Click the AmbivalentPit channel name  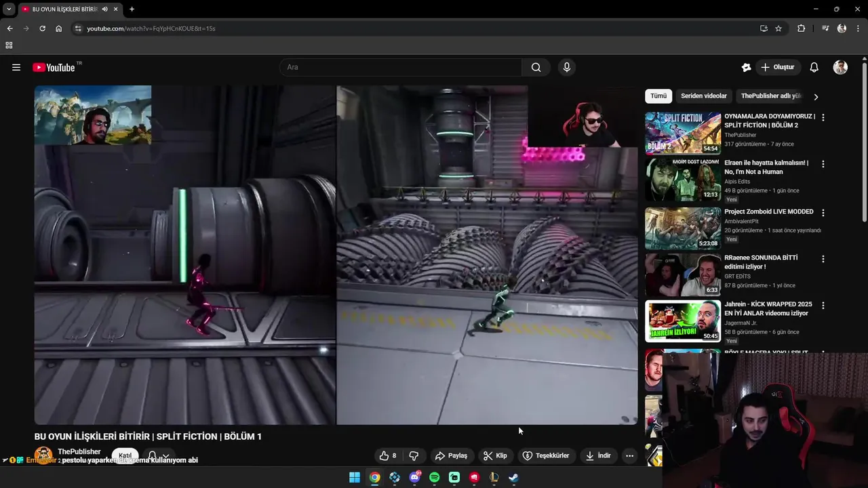click(x=741, y=221)
